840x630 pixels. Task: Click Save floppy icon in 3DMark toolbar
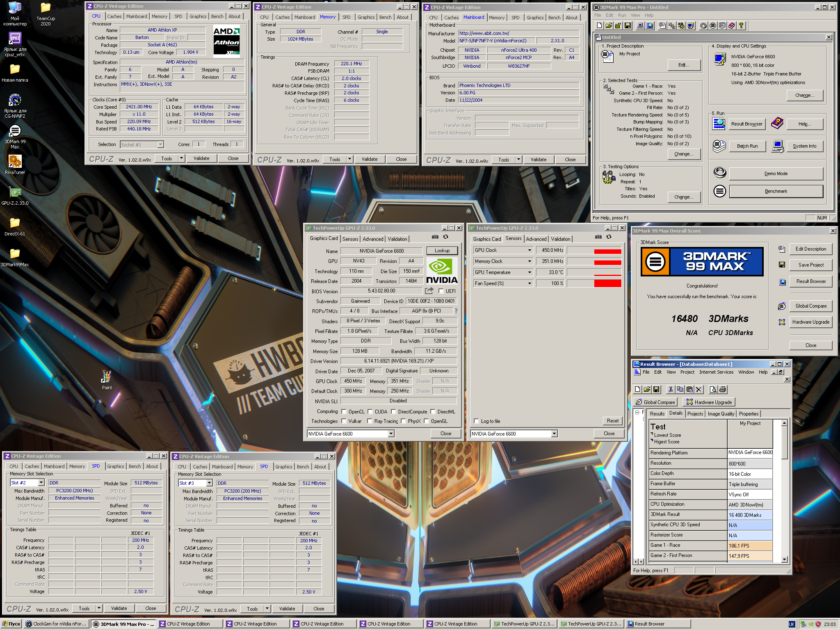pyautogui.click(x=628, y=26)
